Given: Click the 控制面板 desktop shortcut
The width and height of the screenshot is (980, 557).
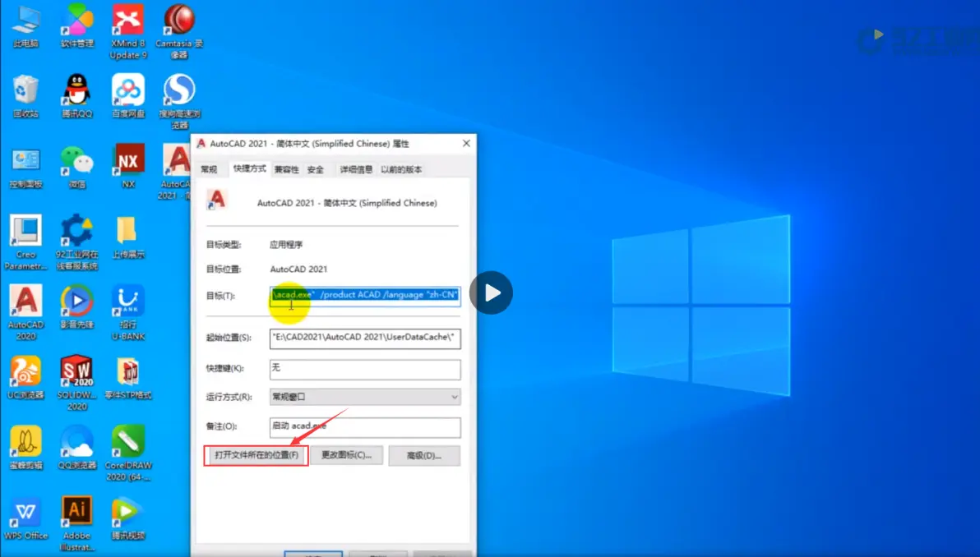Looking at the screenshot, I should click(25, 168).
